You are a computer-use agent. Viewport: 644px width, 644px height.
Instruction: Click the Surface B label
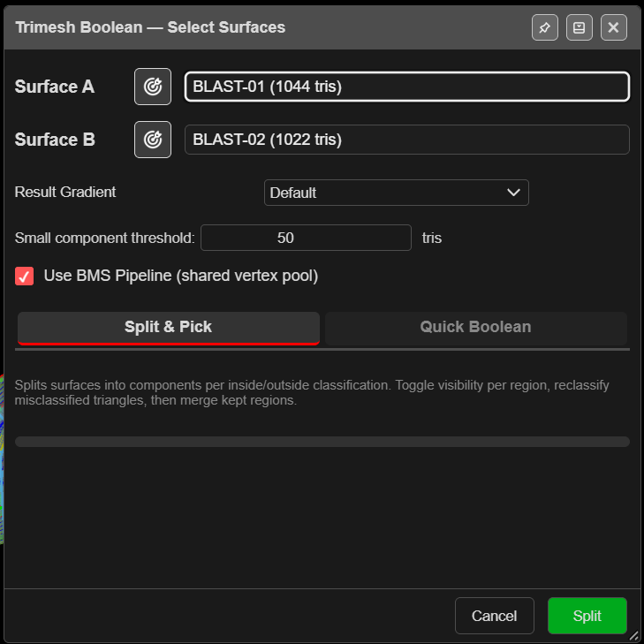click(x=55, y=140)
